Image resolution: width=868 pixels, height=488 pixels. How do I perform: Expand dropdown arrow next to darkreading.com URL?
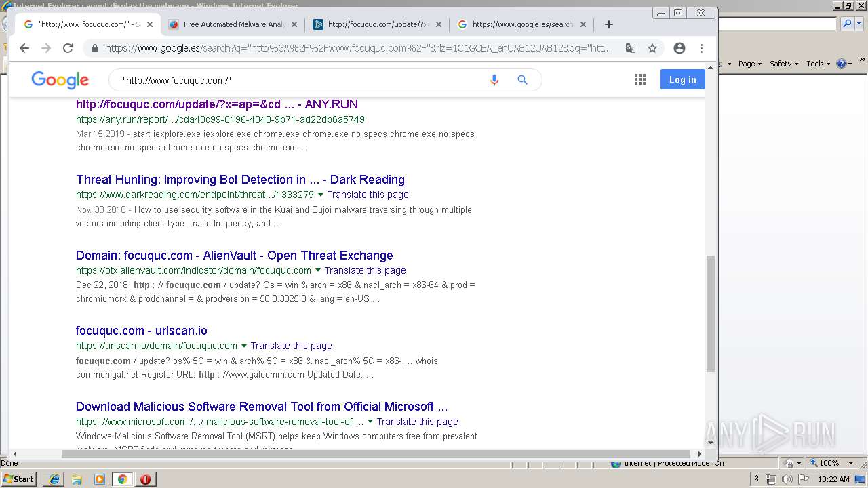321,195
